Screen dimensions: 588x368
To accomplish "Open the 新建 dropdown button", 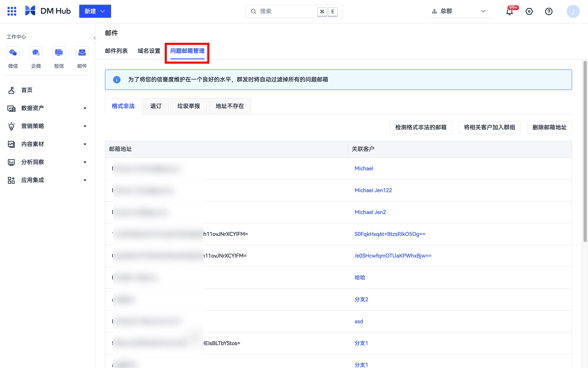I will 95,11.
